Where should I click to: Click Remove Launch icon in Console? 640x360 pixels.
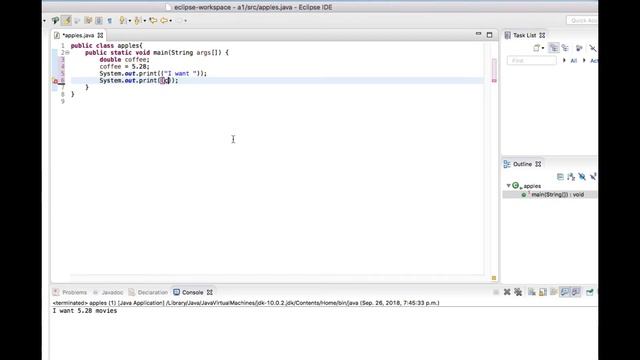tap(507, 292)
